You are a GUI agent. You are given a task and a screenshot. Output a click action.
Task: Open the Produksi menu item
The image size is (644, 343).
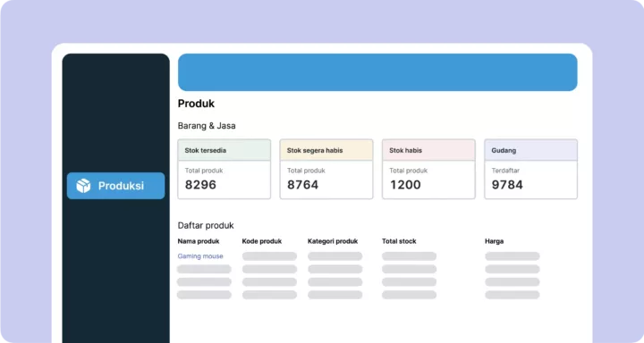click(x=115, y=186)
